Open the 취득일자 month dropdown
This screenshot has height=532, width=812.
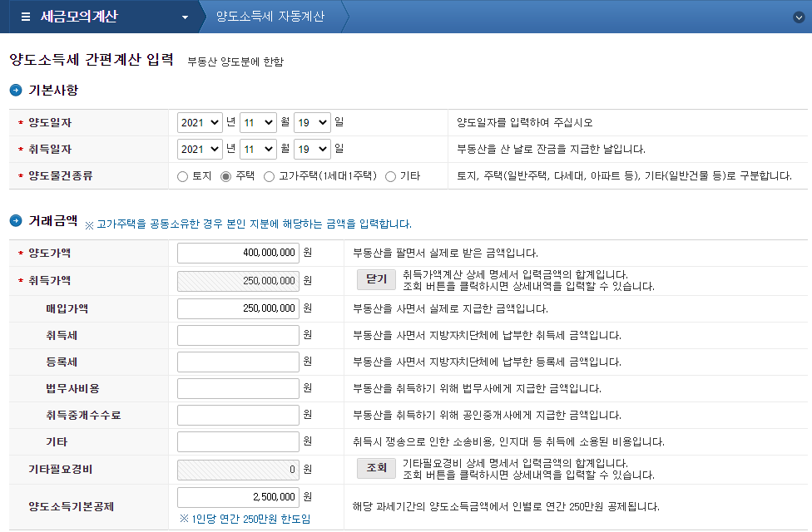[259, 149]
